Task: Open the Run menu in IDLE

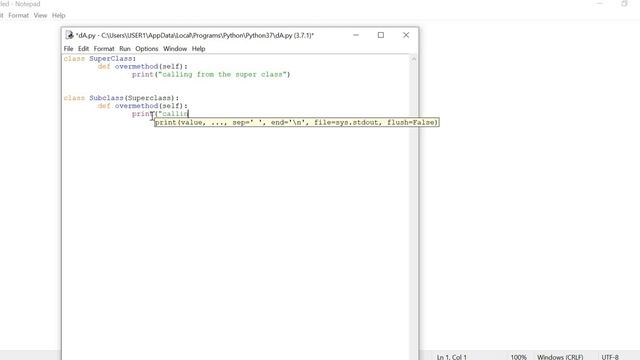Action: click(x=125, y=49)
